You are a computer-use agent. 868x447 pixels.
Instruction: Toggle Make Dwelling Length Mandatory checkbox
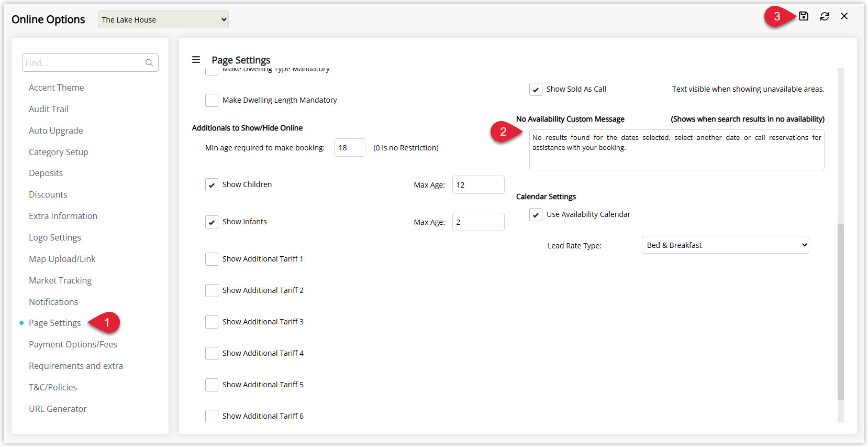(x=212, y=100)
